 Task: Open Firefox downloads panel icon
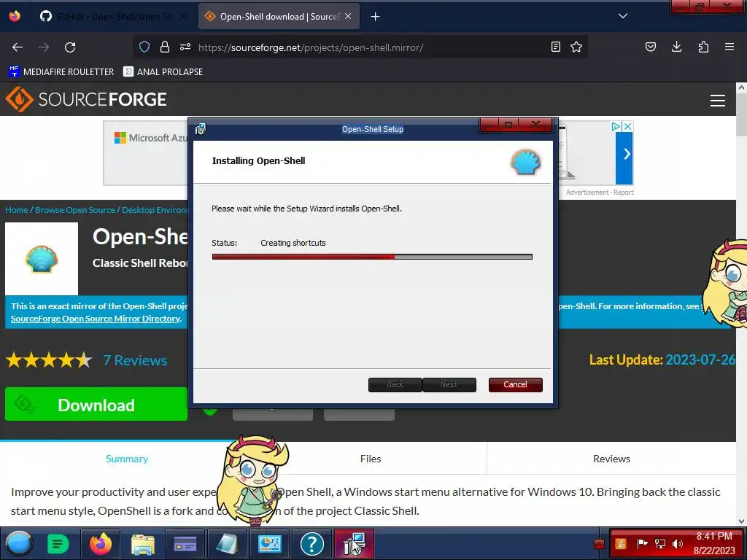pyautogui.click(x=676, y=47)
